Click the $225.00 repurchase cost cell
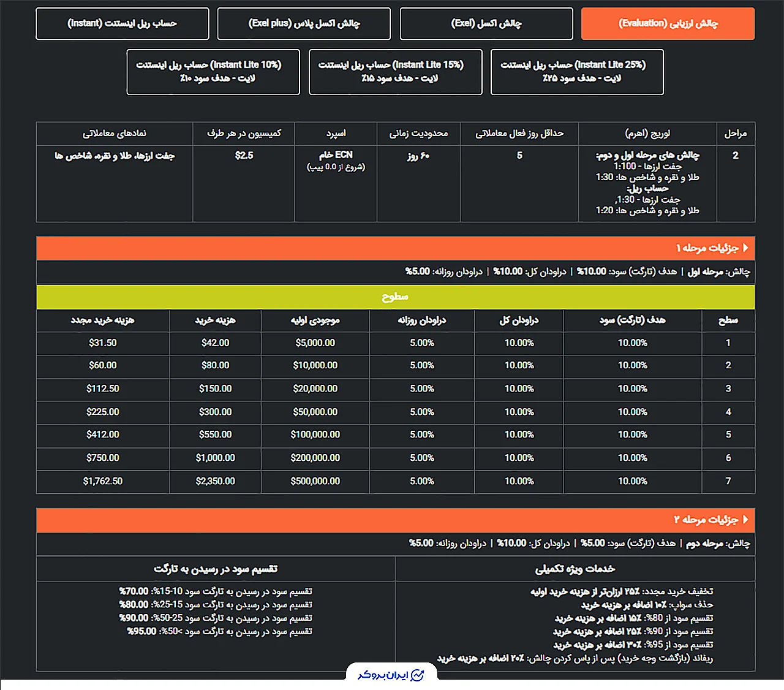 (103, 412)
